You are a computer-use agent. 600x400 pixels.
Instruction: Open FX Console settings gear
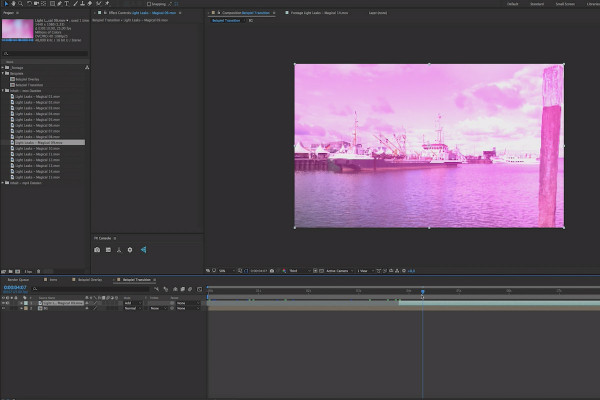click(x=130, y=250)
